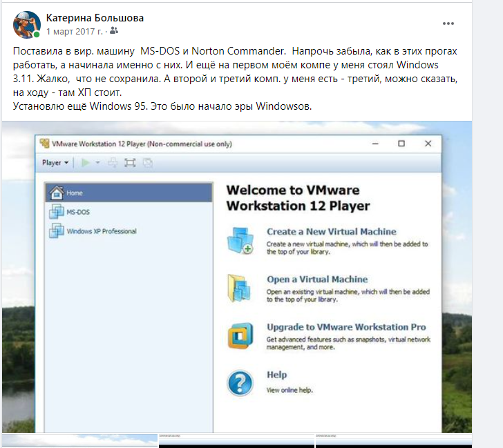Open Катерина Большова profile picture
Viewport: 503px width, 448px height.
[27, 25]
